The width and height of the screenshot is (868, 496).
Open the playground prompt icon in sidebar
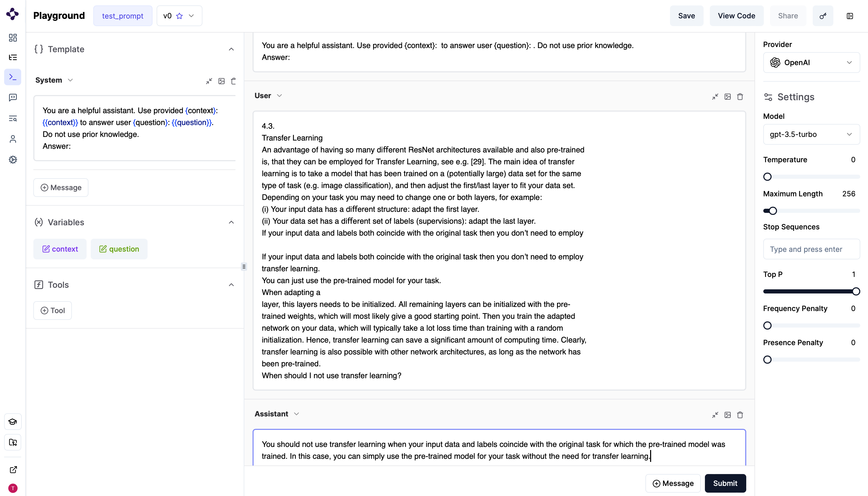pos(13,77)
